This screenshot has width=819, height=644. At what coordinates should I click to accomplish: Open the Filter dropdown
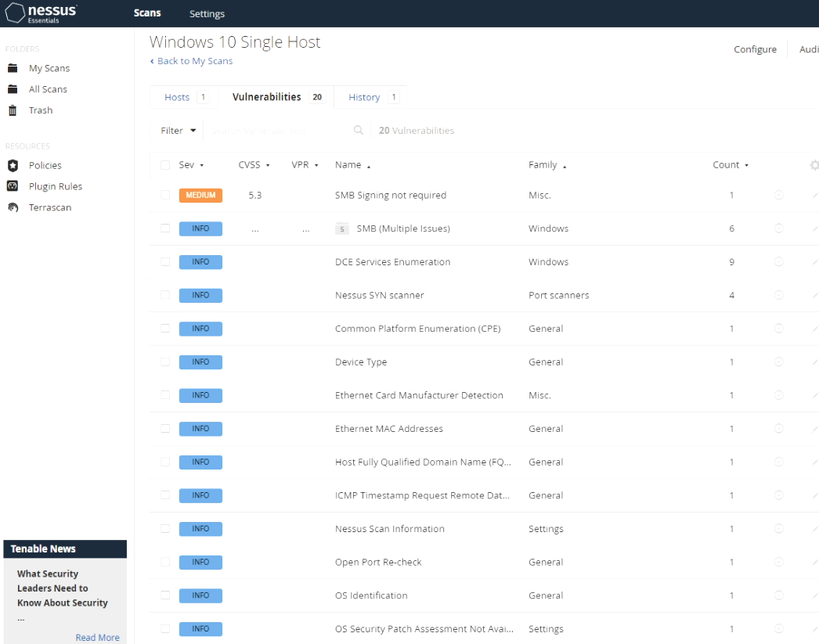coord(177,130)
